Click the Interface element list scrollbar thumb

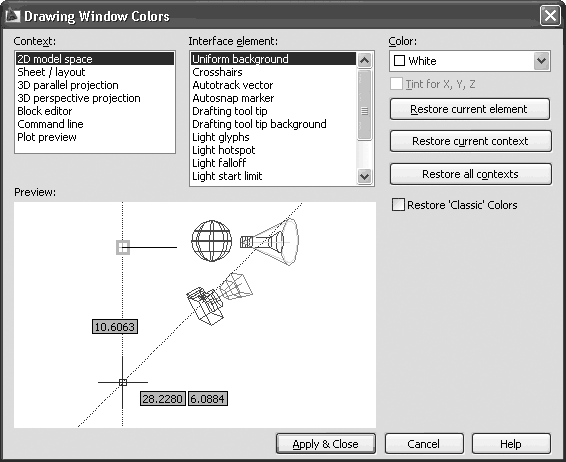364,105
